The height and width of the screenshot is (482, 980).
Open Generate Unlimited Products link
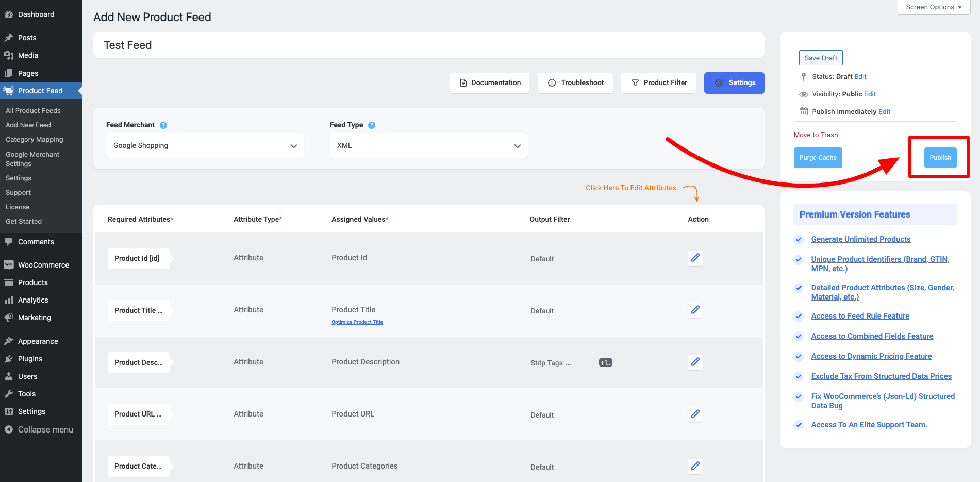point(861,239)
